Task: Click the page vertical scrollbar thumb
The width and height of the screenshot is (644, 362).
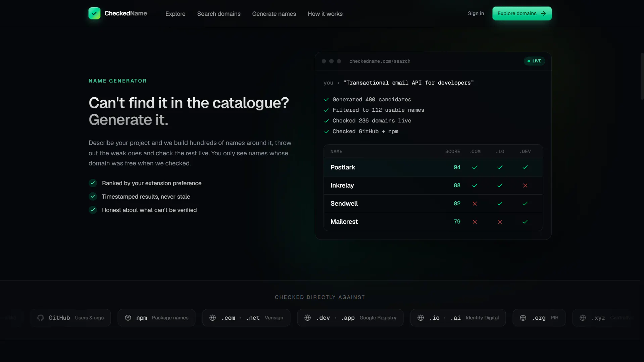Action: [x=642, y=76]
